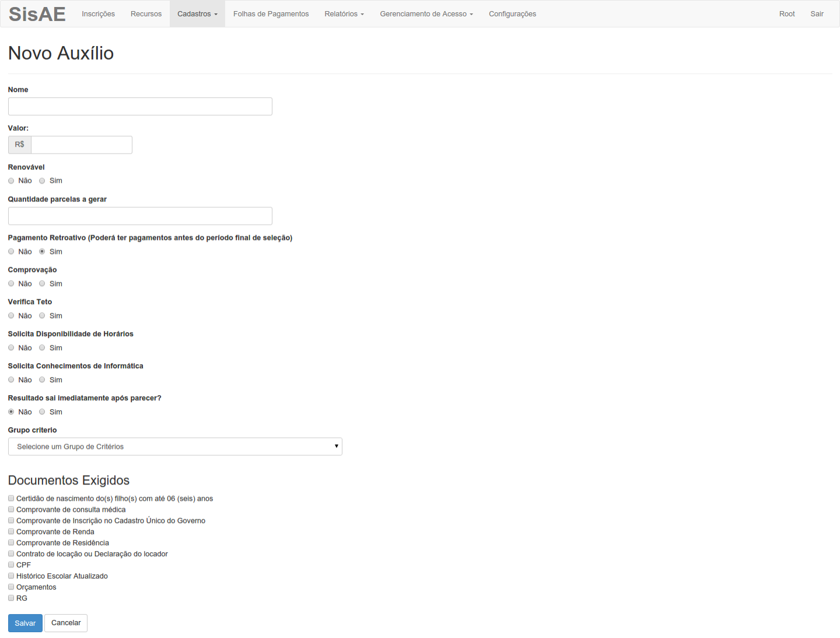Select Não for Renovável
840x638 pixels.
[x=11, y=181]
